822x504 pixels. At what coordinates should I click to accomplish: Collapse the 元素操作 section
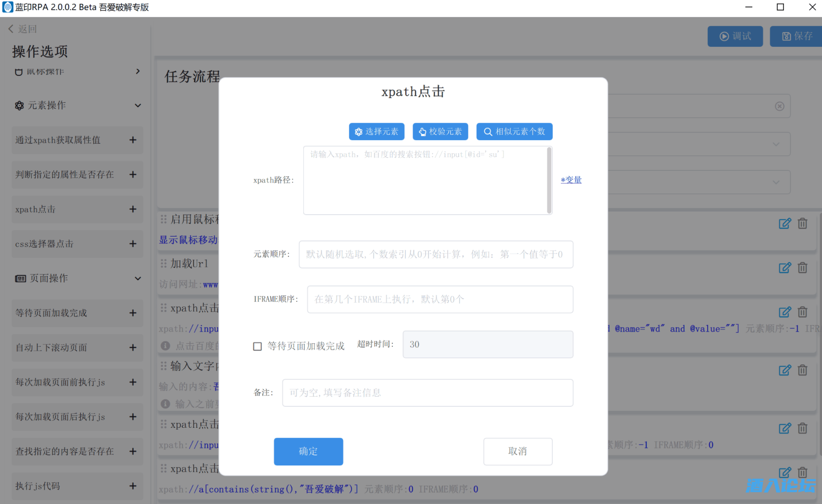tap(138, 106)
